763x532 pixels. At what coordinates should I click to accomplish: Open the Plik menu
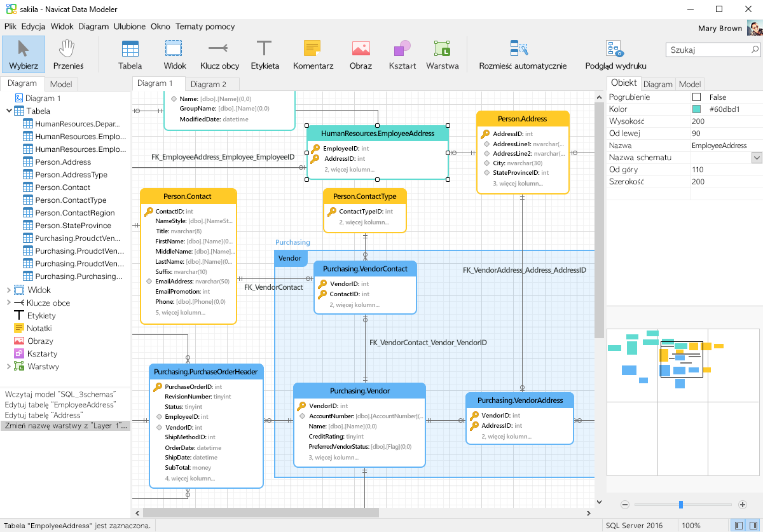pos(10,27)
